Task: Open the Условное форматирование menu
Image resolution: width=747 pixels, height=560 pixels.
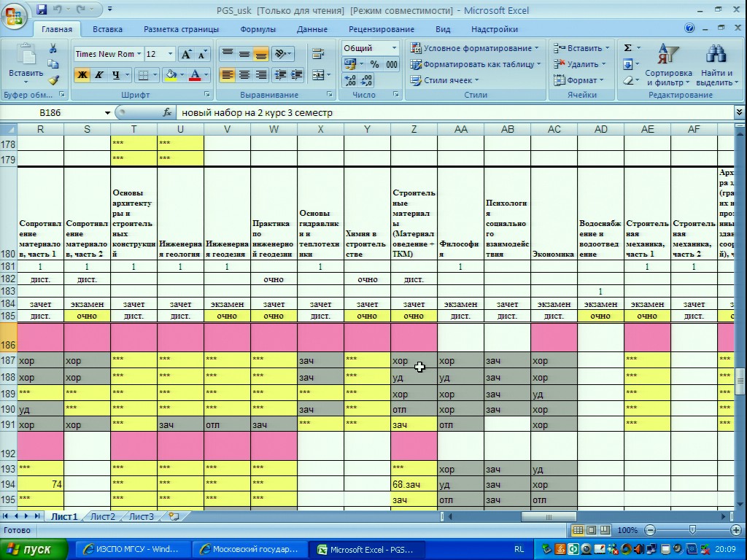Action: pos(475,48)
